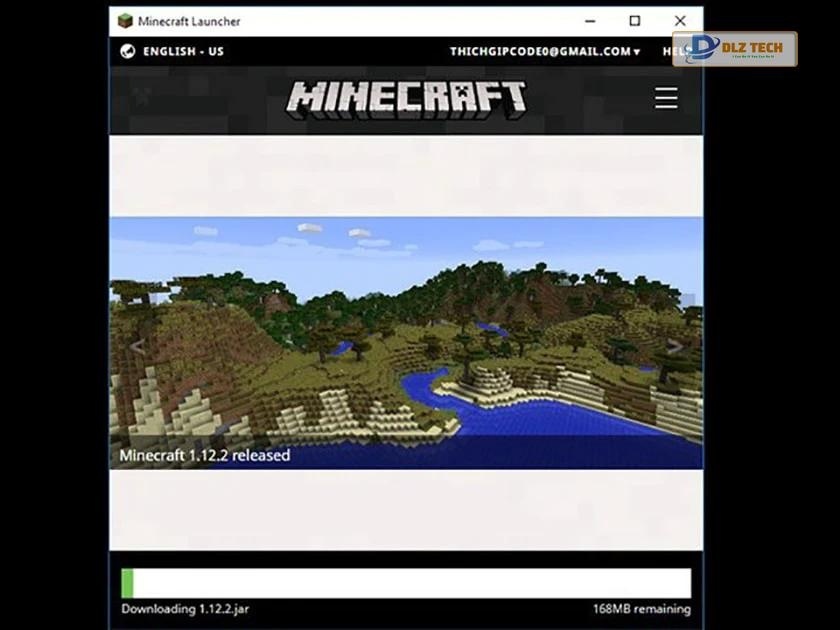This screenshot has height=630, width=840.
Task: Expand the account dropdown for THICHGIPCODE0@GMAIL.COM
Action: pos(637,51)
